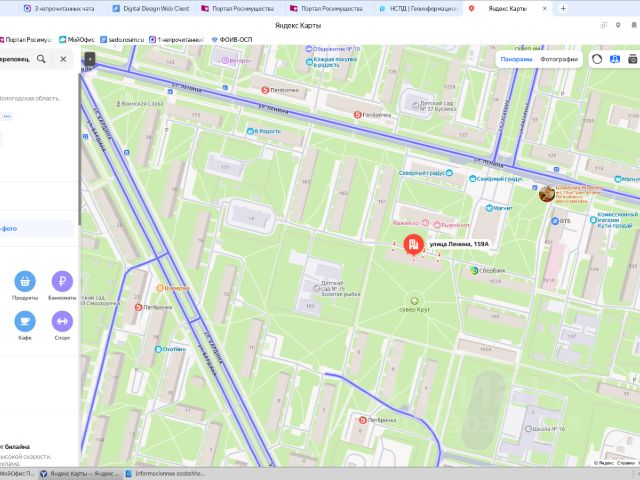Toggle the Фотографии map layer
This screenshot has height=480, width=640.
tap(559, 59)
